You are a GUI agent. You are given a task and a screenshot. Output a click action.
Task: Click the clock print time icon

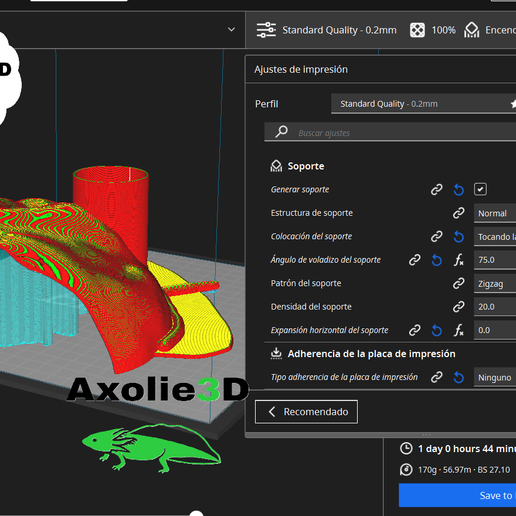(406, 448)
